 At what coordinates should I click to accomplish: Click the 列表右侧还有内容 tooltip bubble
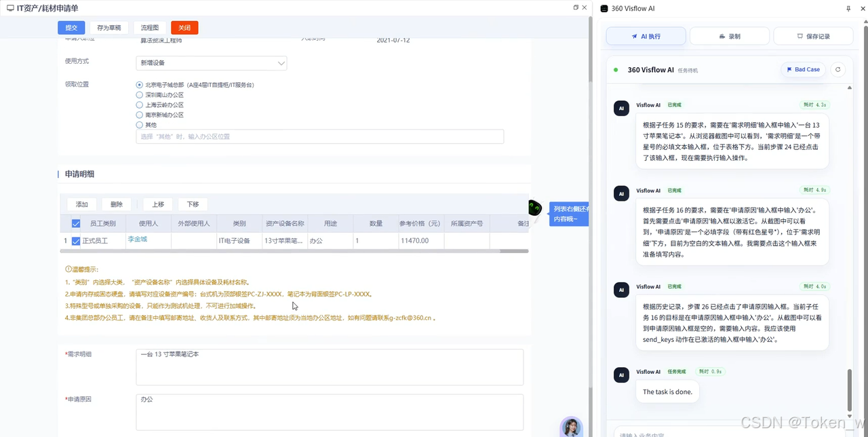[x=569, y=214]
